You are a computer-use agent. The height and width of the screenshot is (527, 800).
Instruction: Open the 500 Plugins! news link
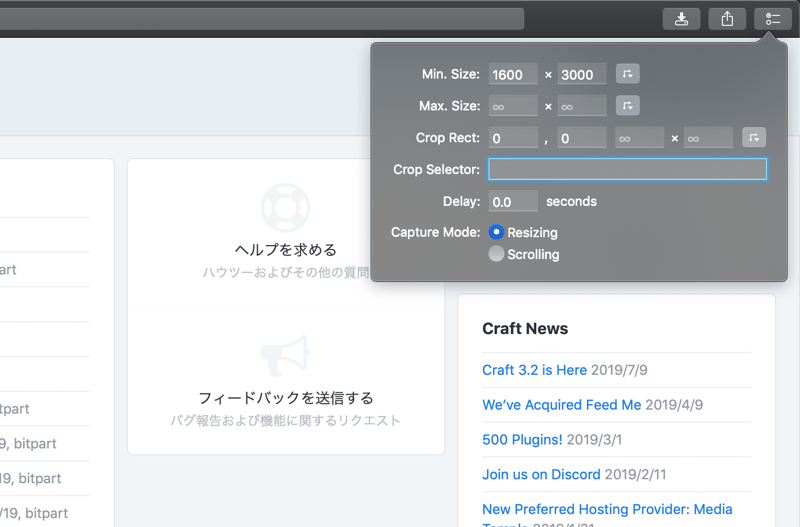(522, 440)
